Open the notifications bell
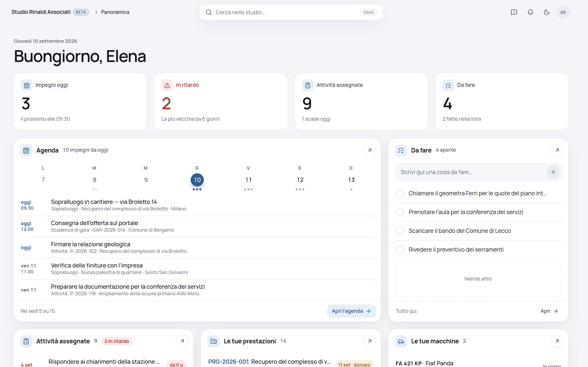 [x=530, y=12]
